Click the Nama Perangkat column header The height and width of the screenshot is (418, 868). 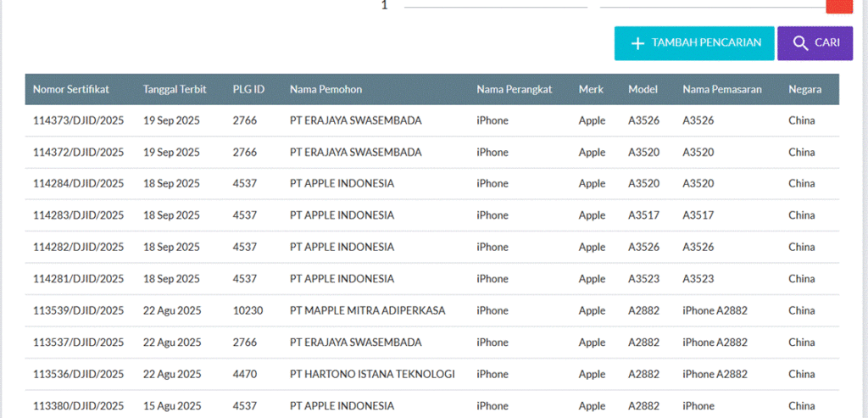point(515,89)
